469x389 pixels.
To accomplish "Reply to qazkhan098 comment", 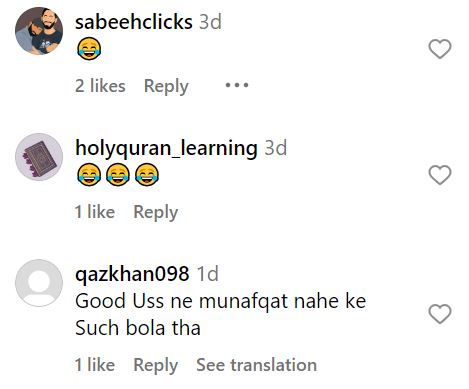I will tap(156, 365).
